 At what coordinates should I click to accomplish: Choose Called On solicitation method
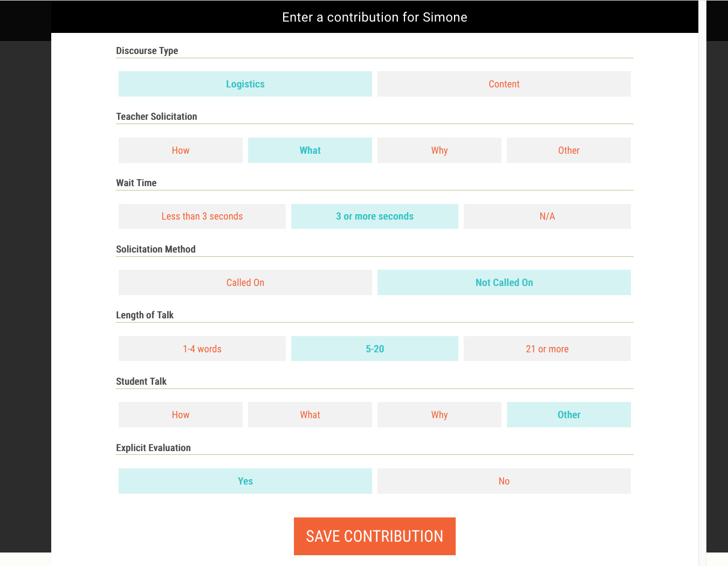245,283
